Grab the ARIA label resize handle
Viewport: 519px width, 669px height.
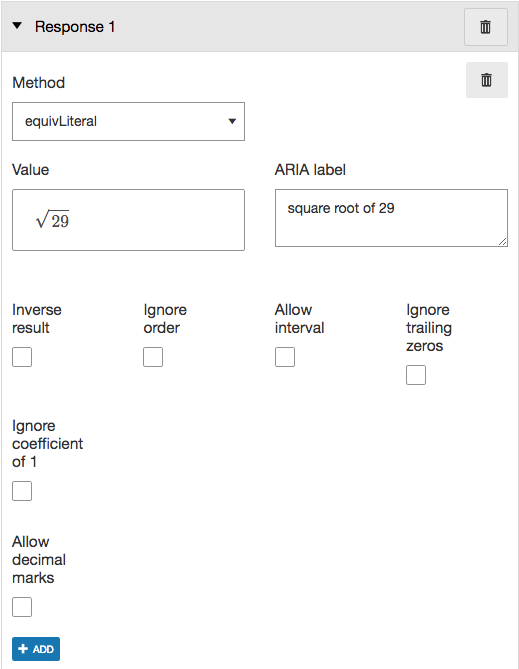(x=503, y=242)
